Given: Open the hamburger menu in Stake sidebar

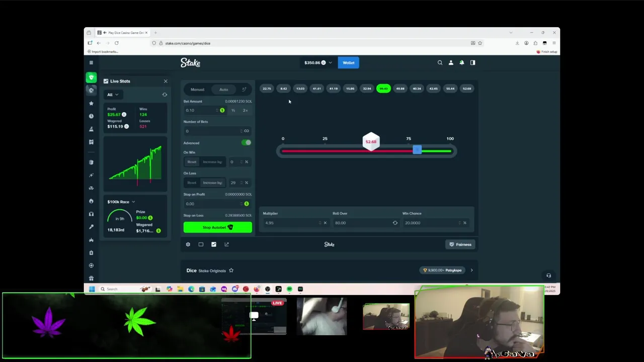Looking at the screenshot, I should click(91, 62).
